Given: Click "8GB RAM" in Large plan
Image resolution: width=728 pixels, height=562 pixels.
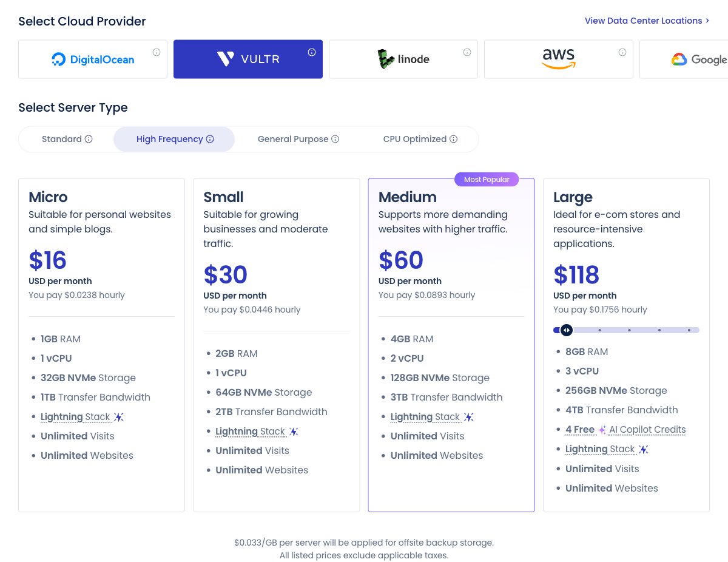Looking at the screenshot, I should [x=587, y=352].
